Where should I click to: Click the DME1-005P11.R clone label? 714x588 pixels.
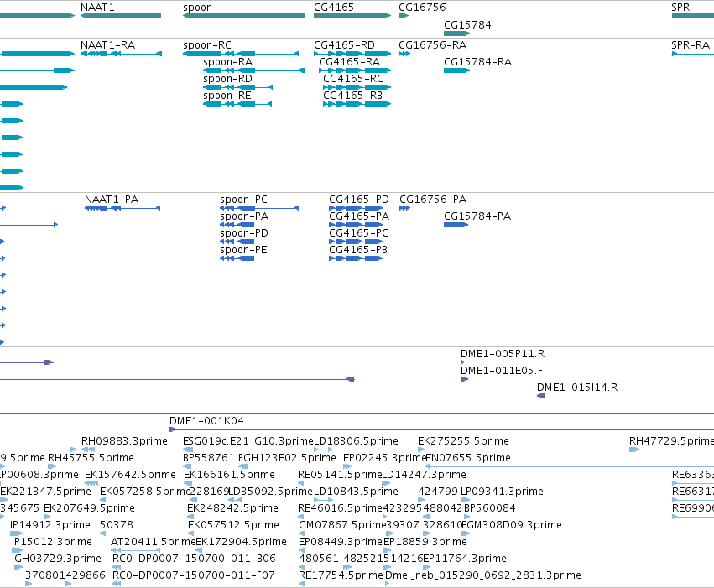pos(503,354)
